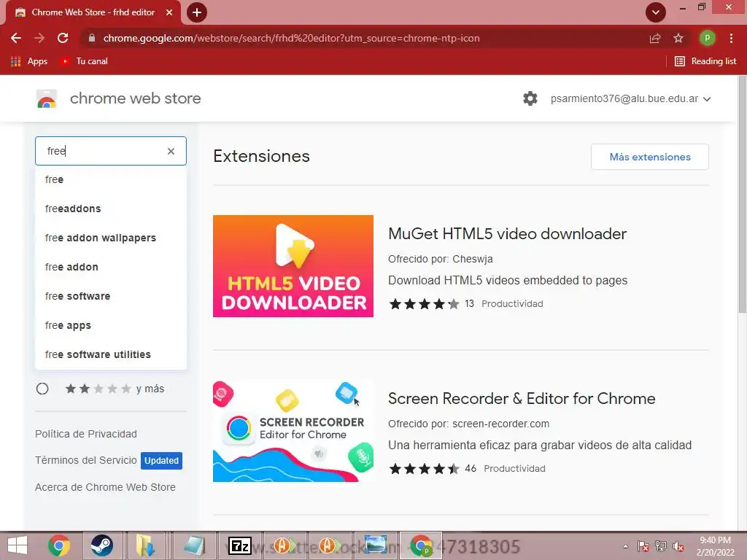Switch to the Chrome profile P taskbar window
Image resolution: width=747 pixels, height=560 pixels.
(421, 545)
